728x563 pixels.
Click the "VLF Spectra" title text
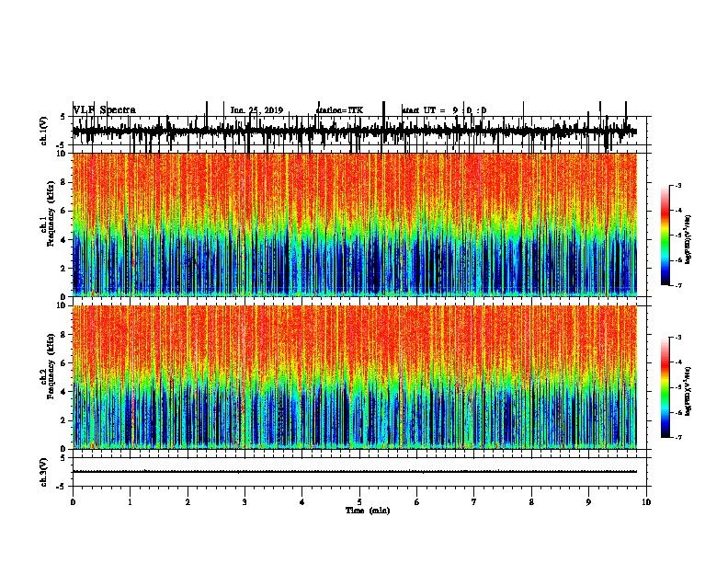[105, 110]
